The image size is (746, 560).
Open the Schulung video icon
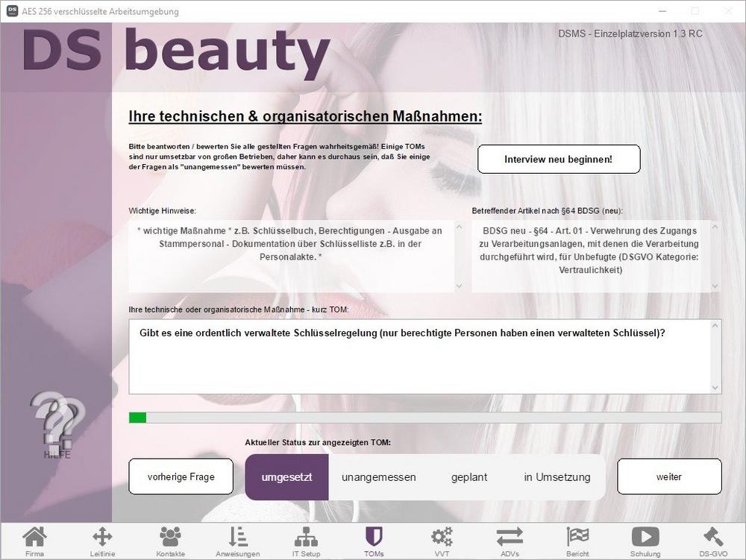[645, 538]
